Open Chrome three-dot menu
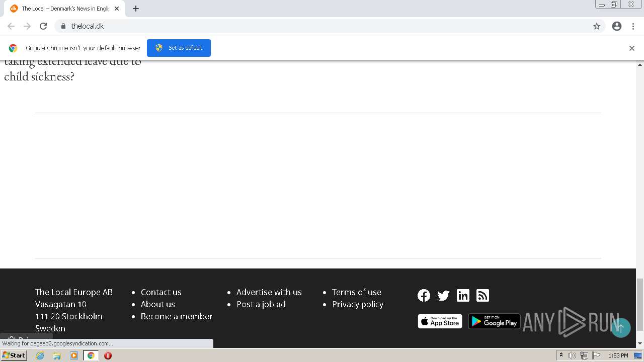644x362 pixels. 633,26
